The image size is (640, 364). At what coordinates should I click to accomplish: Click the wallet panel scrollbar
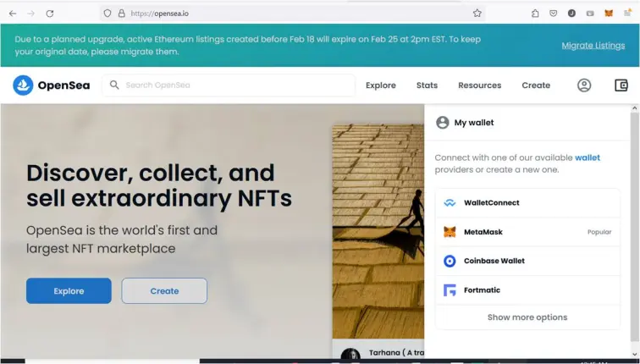(634, 229)
